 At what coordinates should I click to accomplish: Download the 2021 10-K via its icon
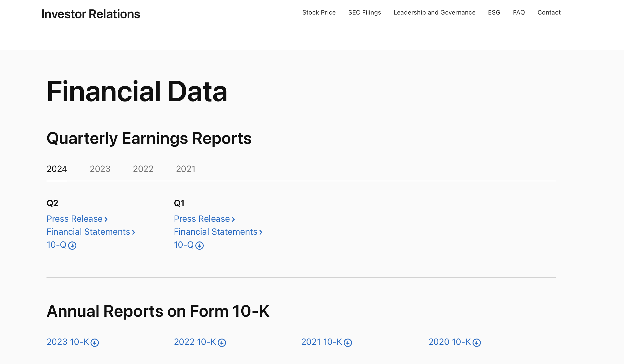[x=348, y=343]
